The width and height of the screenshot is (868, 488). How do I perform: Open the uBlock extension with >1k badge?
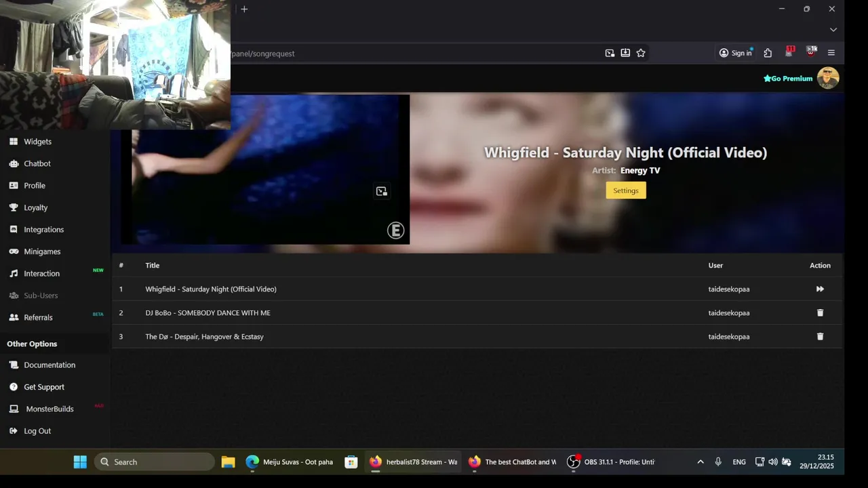(x=811, y=52)
